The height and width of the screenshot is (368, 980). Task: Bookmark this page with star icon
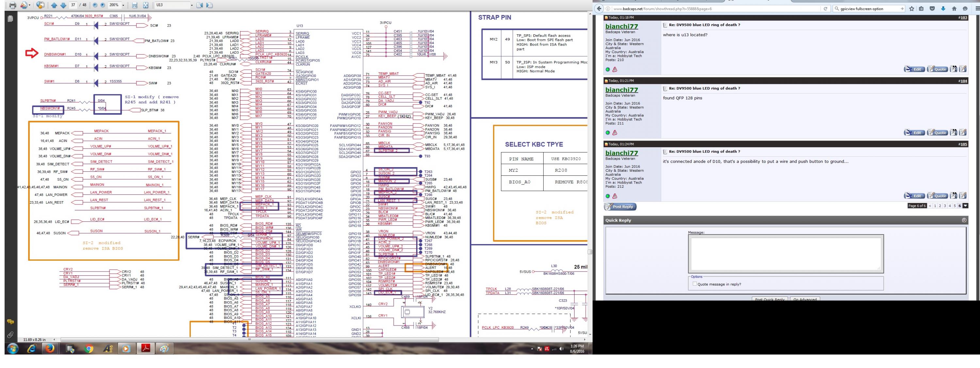(911, 9)
